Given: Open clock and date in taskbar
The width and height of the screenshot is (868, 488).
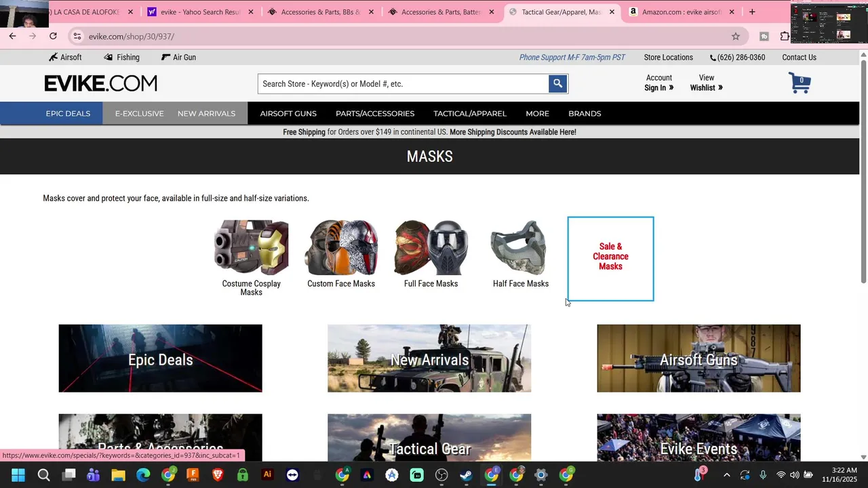Looking at the screenshot, I should 839,475.
